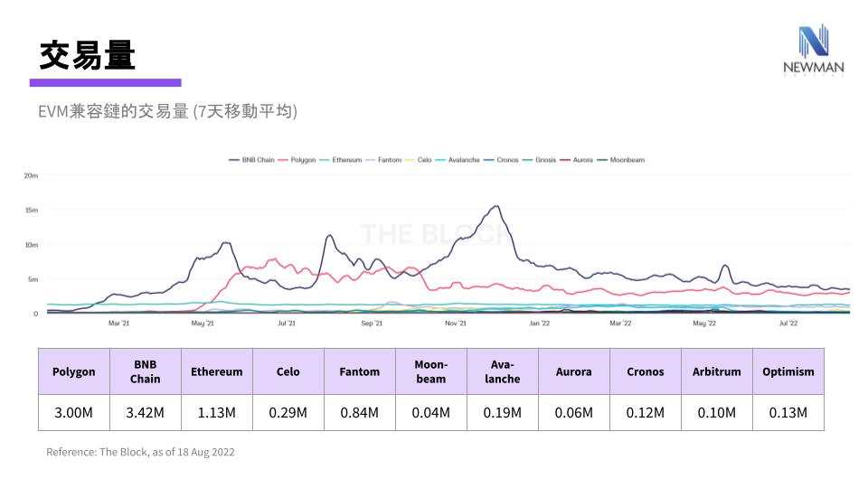Toggle the Aurora legend entry
The height and width of the screenshot is (488, 868).
pyautogui.click(x=576, y=160)
